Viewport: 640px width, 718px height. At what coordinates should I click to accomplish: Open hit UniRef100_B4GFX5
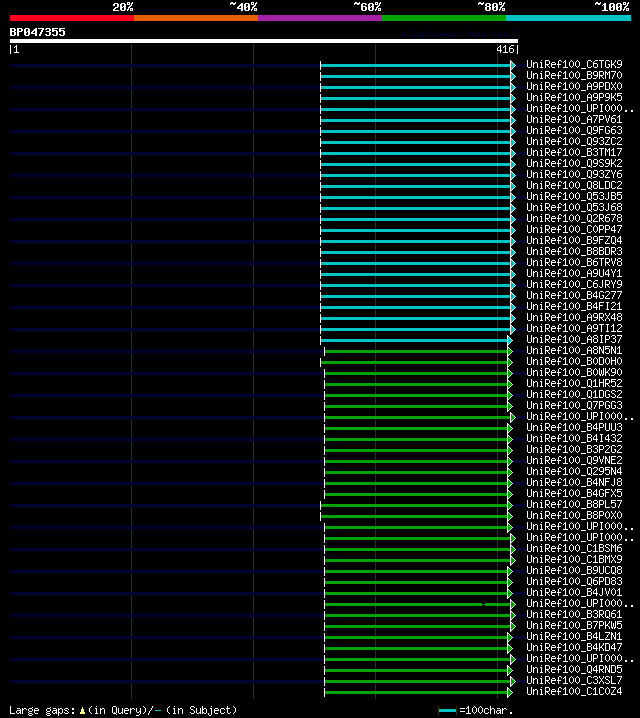point(574,493)
